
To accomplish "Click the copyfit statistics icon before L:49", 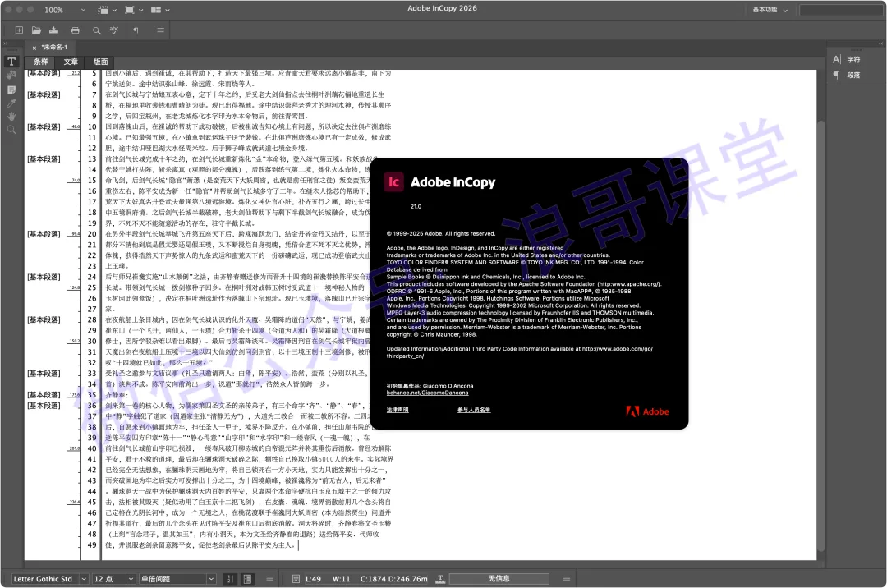I will (296, 579).
